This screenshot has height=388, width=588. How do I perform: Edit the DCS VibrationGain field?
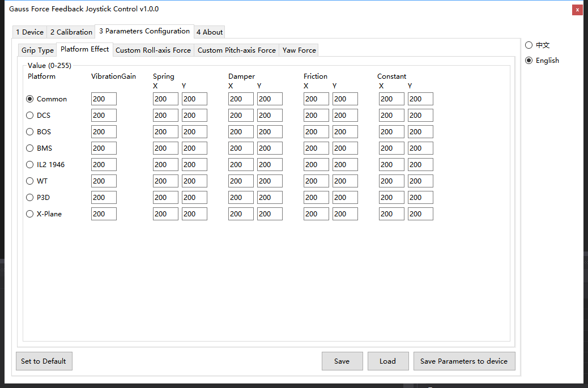coord(104,116)
